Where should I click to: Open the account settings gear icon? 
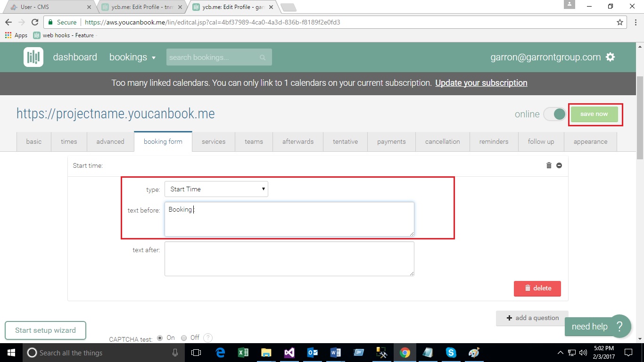coord(611,57)
